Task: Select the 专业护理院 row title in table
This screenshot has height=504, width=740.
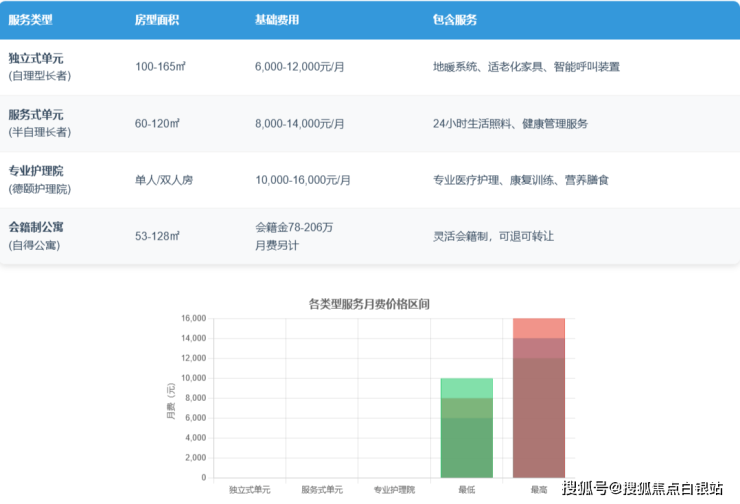Action: [x=36, y=171]
